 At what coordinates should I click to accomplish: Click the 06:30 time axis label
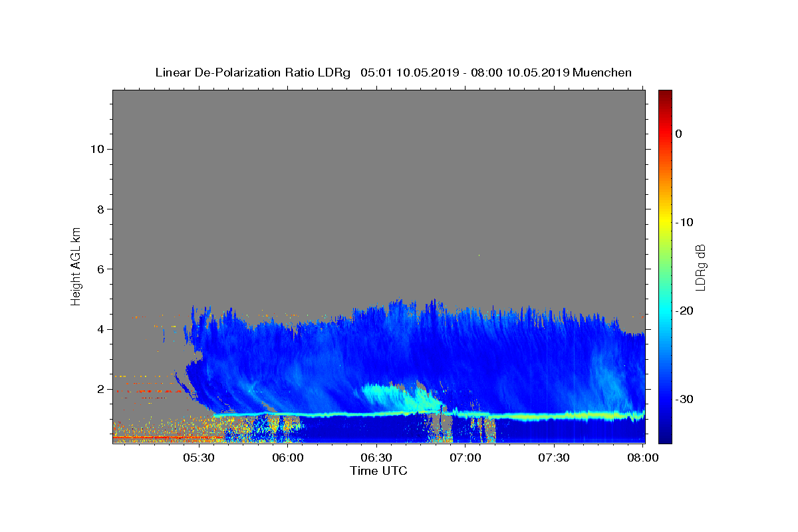click(x=376, y=458)
